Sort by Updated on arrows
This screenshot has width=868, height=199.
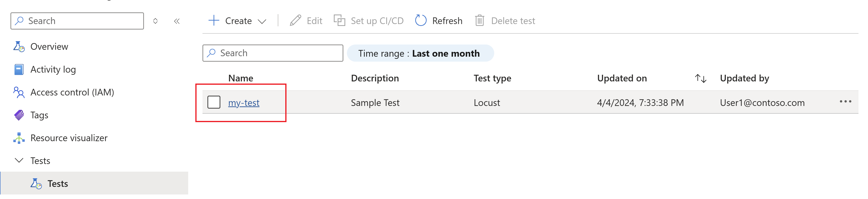(700, 78)
